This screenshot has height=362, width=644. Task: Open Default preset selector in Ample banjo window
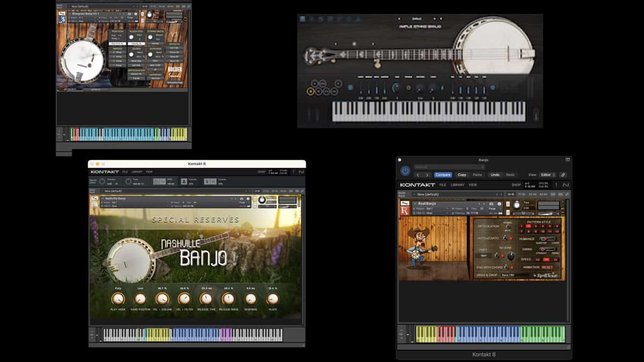pyautogui.click(x=416, y=19)
